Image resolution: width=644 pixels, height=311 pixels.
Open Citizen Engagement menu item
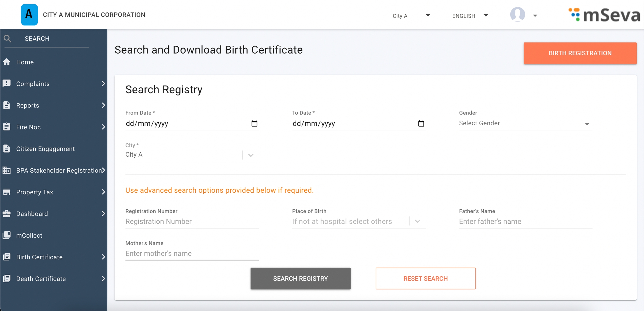45,149
